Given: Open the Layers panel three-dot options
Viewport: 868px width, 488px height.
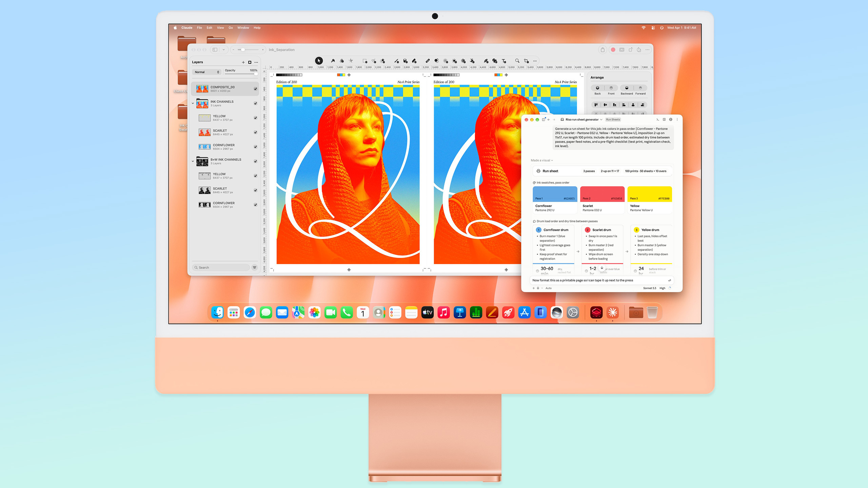Looking at the screenshot, I should tap(256, 62).
